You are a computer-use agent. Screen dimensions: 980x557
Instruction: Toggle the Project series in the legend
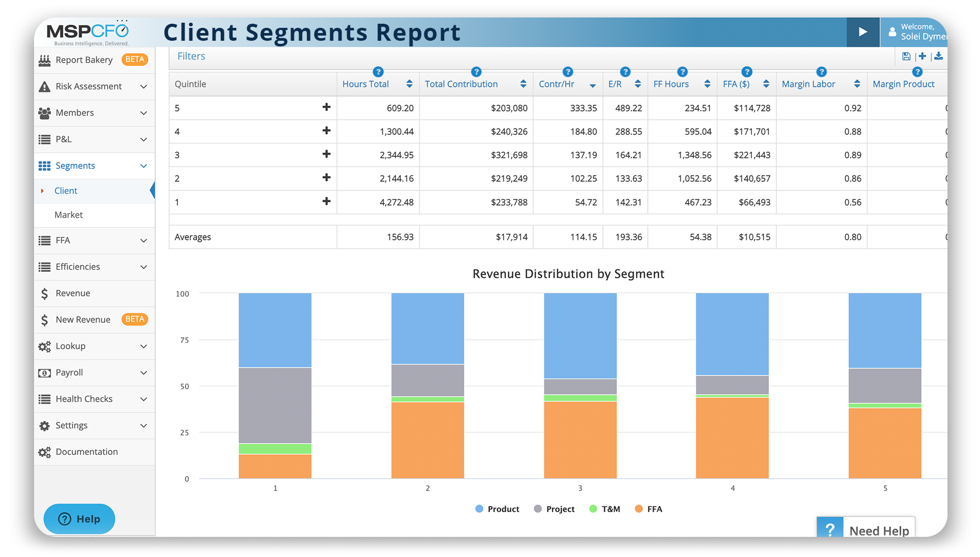(554, 509)
